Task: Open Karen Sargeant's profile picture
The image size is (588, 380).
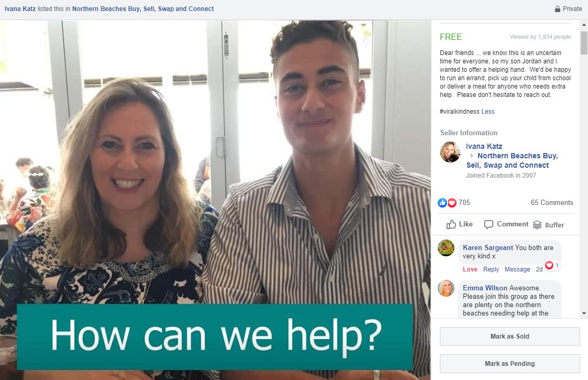Action: point(446,248)
